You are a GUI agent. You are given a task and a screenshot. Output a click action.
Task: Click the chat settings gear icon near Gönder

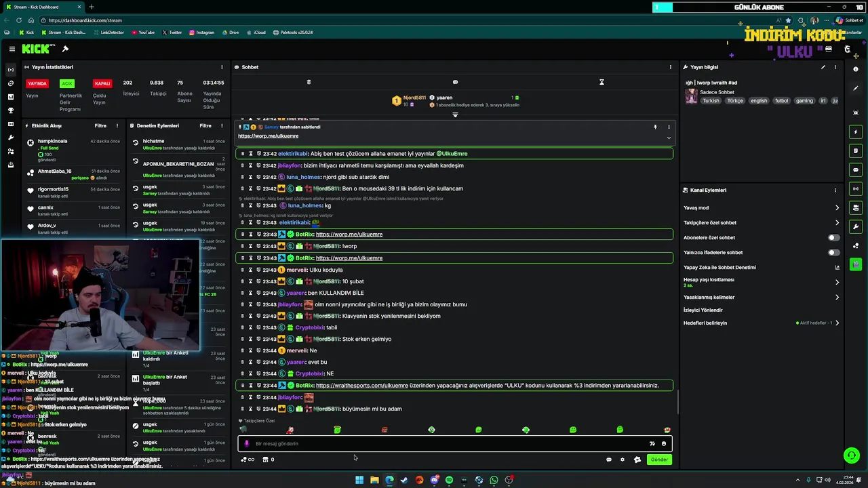point(623,460)
